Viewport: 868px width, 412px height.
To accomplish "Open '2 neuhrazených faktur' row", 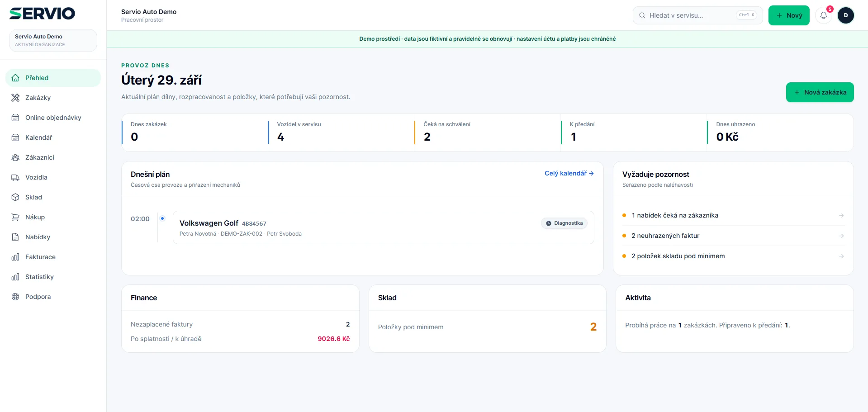I will click(x=733, y=236).
